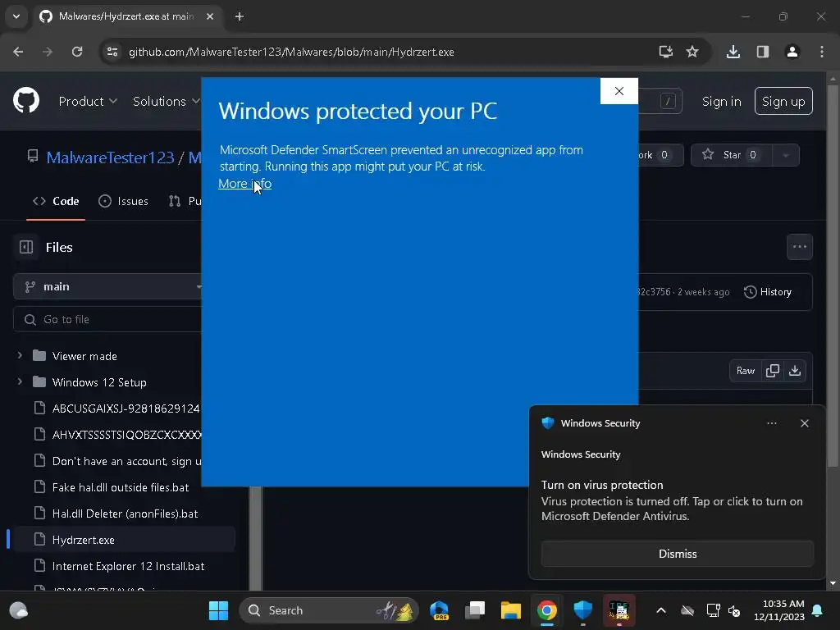Image resolution: width=840 pixels, height=630 pixels.
Task: Reload the page in Chrome
Action: click(77, 52)
